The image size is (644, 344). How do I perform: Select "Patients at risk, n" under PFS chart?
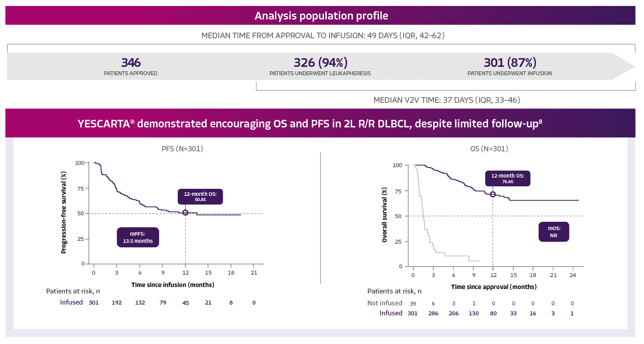[x=73, y=291]
